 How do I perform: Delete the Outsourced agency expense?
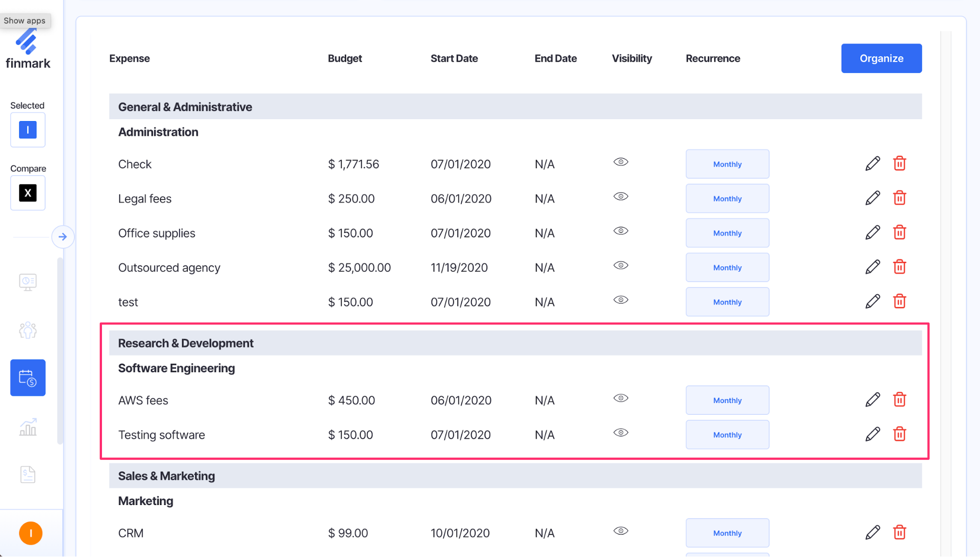click(900, 266)
